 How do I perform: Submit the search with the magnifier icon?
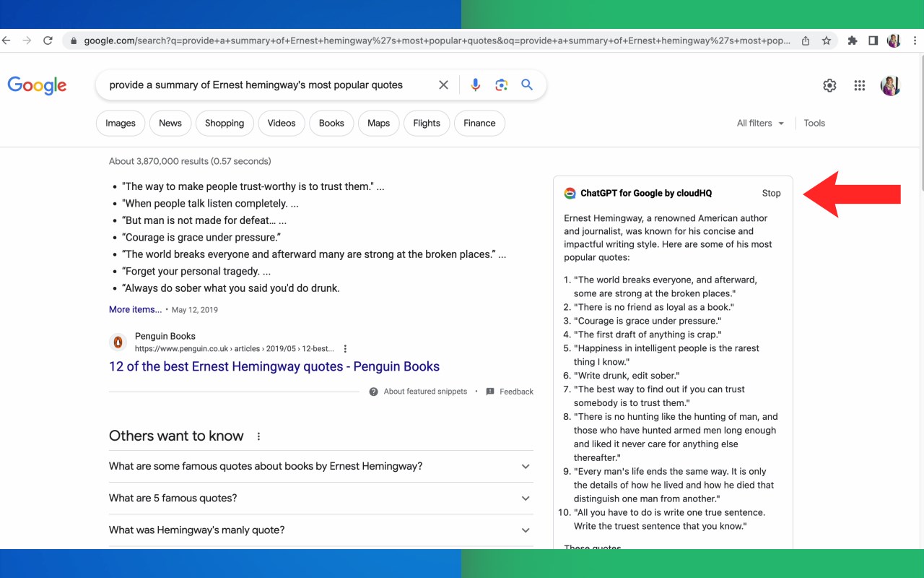527,85
